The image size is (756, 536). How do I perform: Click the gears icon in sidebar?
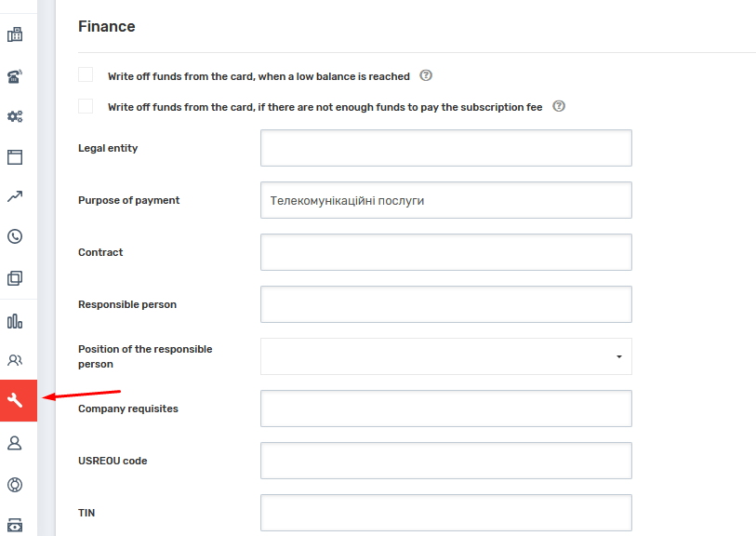click(15, 117)
